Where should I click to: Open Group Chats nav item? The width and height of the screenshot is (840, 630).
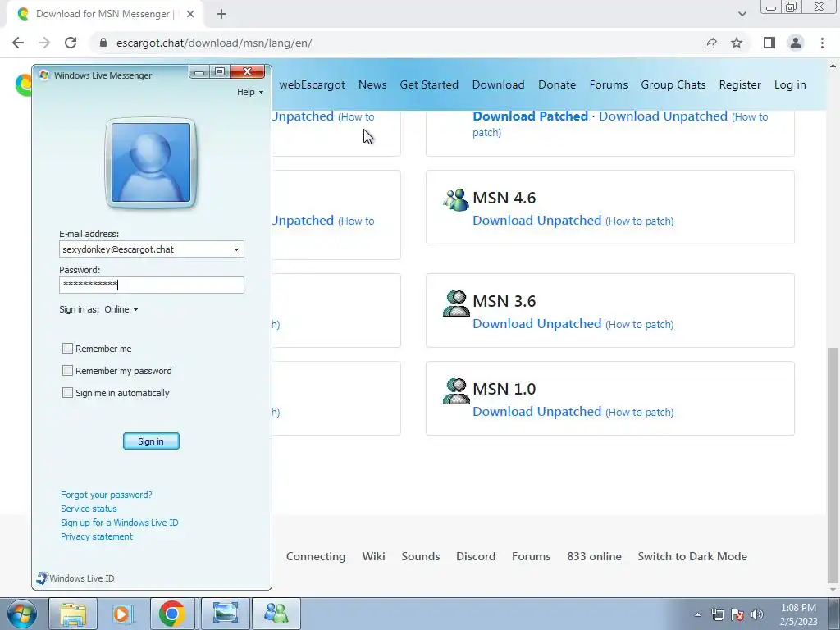coord(673,84)
